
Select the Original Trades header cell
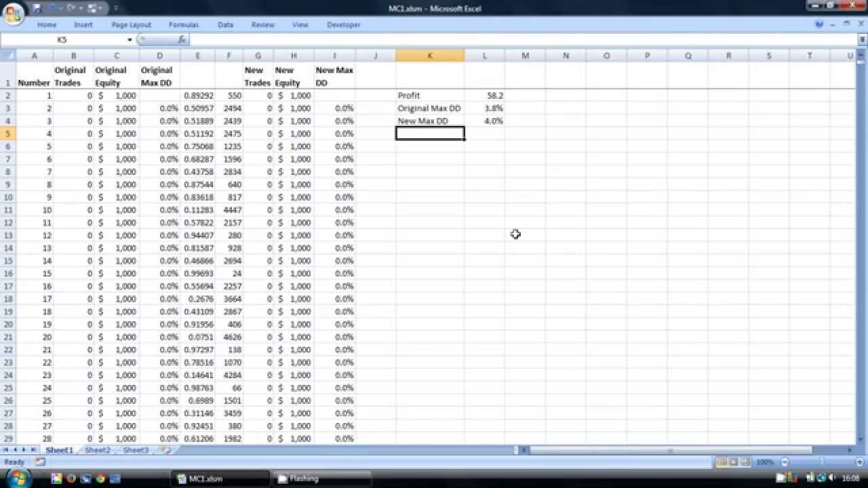click(73, 76)
